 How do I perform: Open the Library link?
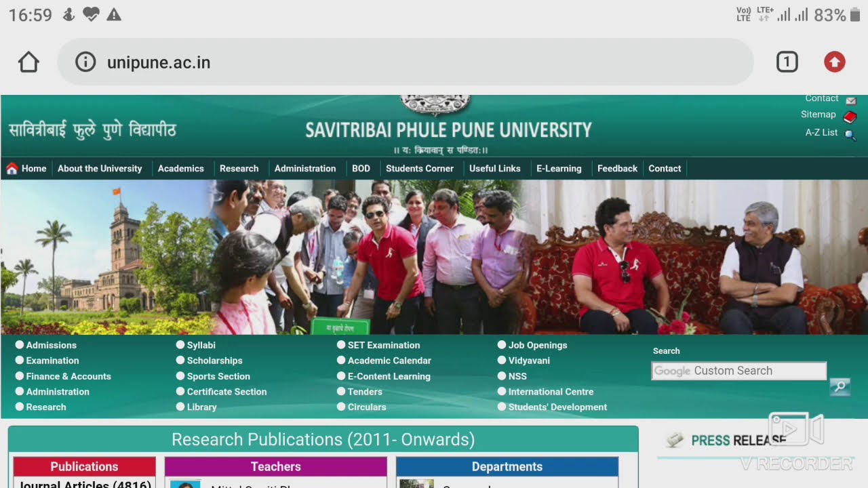click(x=202, y=407)
